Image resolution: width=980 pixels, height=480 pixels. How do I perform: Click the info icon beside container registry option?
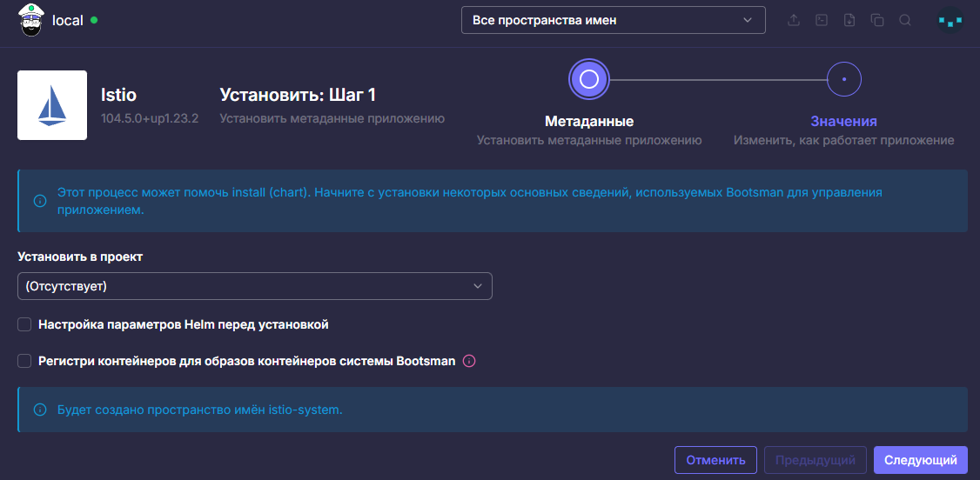click(x=469, y=361)
